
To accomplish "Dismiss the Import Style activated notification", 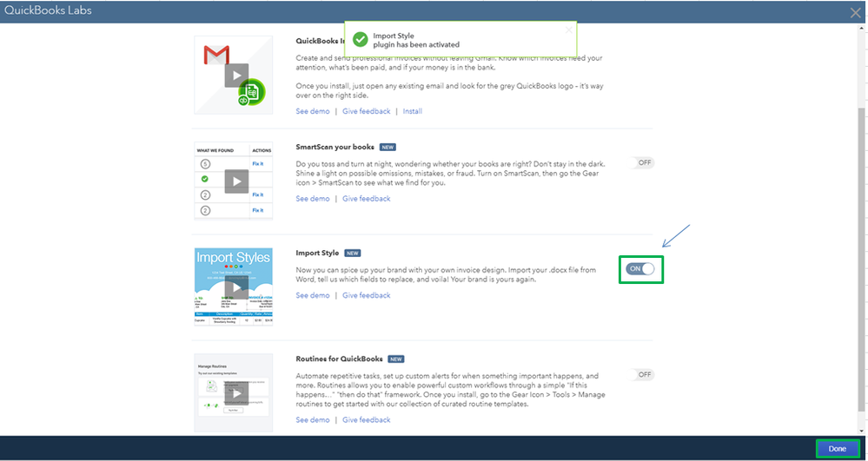I will (x=568, y=30).
